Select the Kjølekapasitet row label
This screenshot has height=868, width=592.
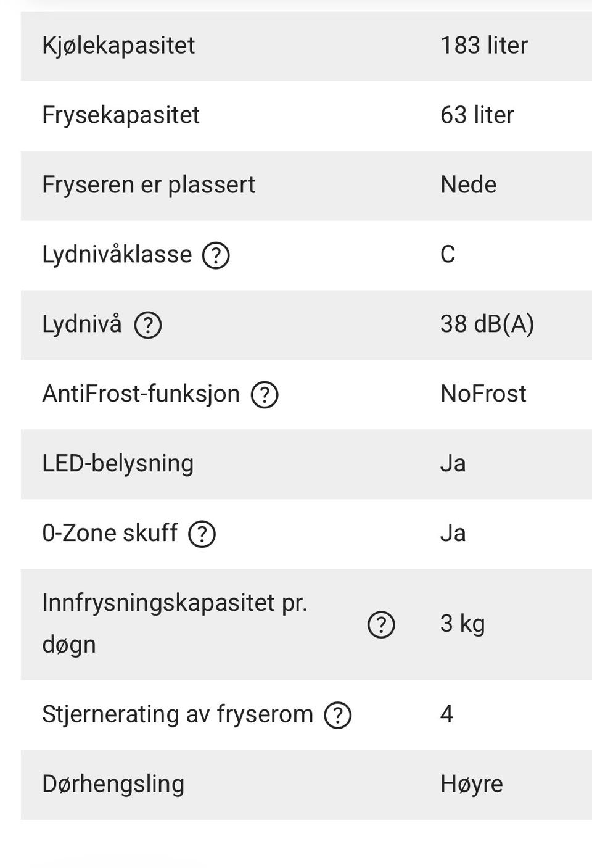point(118,46)
